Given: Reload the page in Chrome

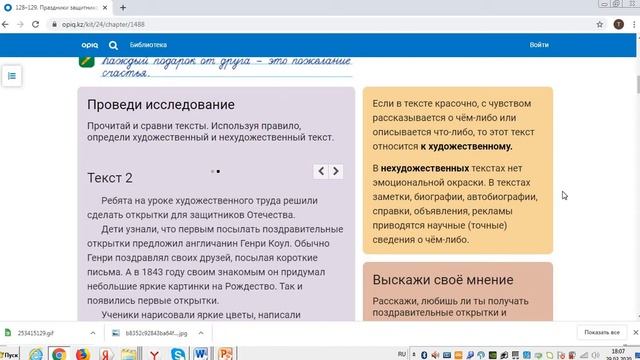Looking at the screenshot, I should pos(36,24).
